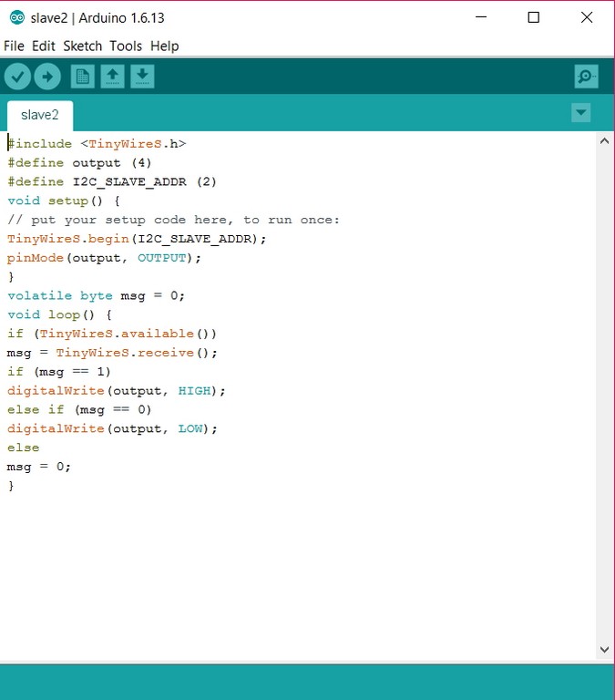The height and width of the screenshot is (700, 615).
Task: Click the line '#include <TinyWireS.h>'
Action: 97,144
